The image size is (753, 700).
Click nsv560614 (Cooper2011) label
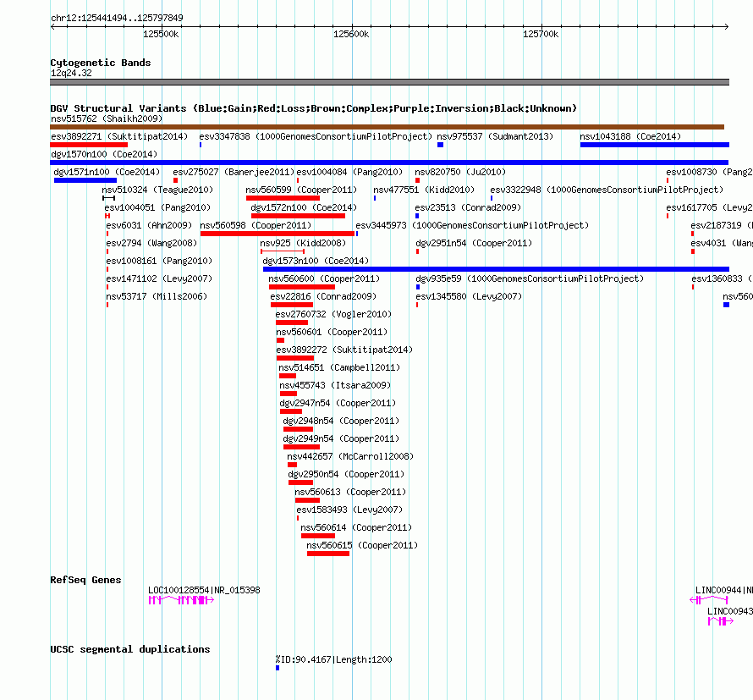point(356,527)
